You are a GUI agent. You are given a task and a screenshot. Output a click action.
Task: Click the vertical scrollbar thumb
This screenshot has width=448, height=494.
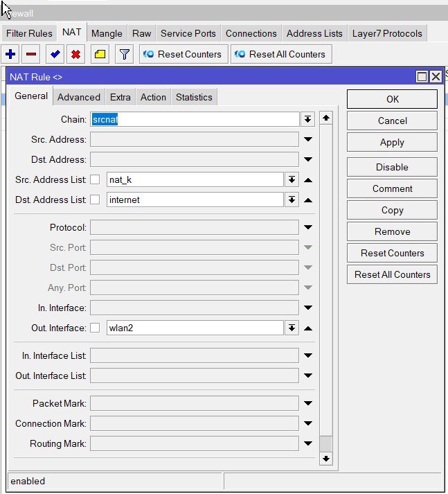326,444
